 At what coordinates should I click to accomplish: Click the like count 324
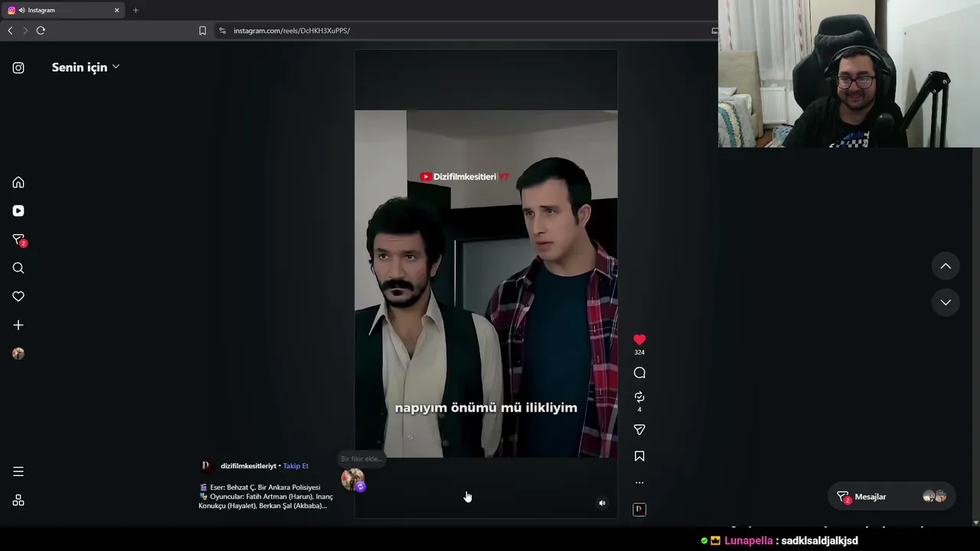pos(639,353)
